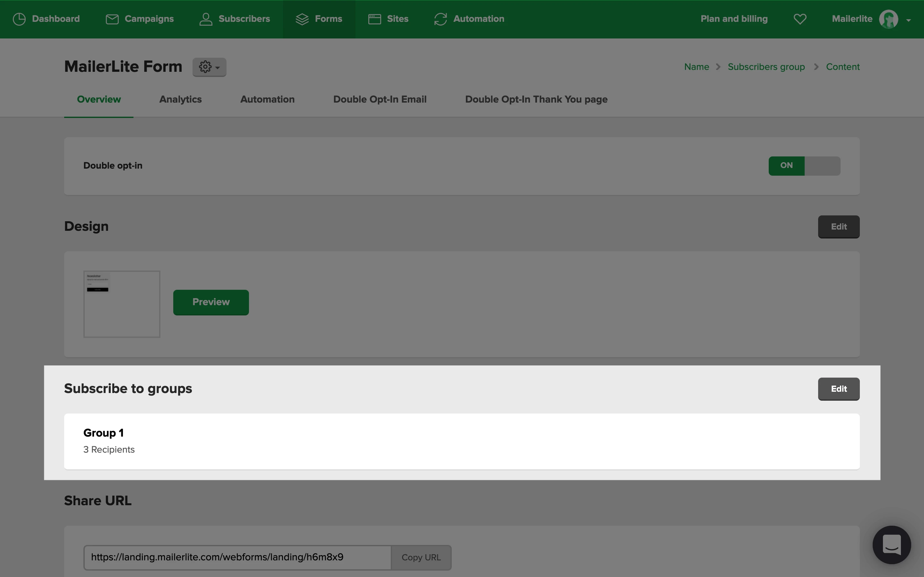924x577 pixels.
Task: Click the Automation refresh arrows icon
Action: [x=441, y=19]
